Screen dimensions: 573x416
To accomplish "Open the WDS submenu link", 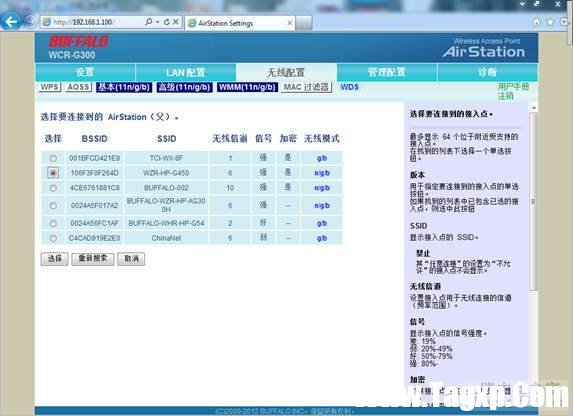I will click(x=350, y=87).
